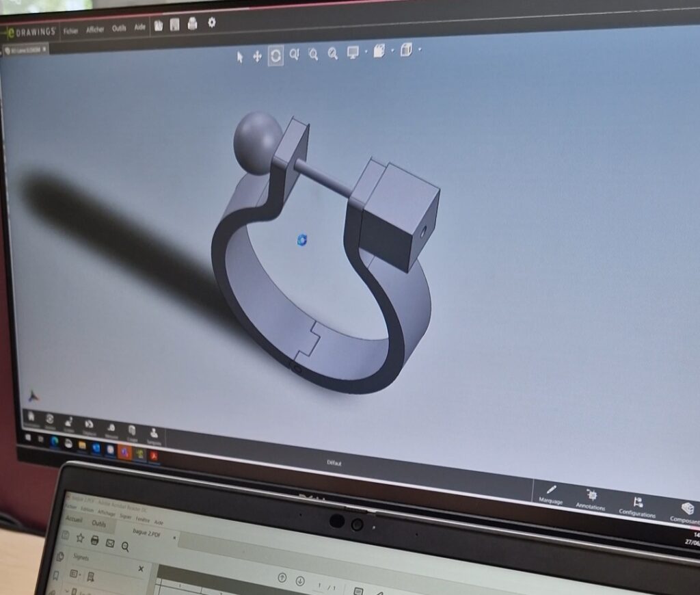Click the shaded cube display style icon
The width and height of the screenshot is (700, 595).
[x=379, y=51]
